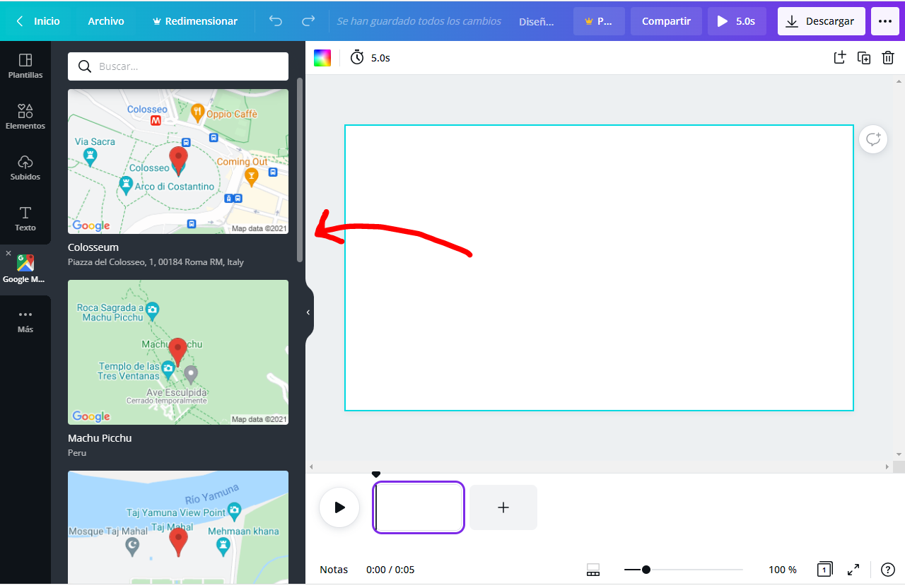Open the Subidos uploads panel
The height and width of the screenshot is (588, 905).
click(x=25, y=167)
